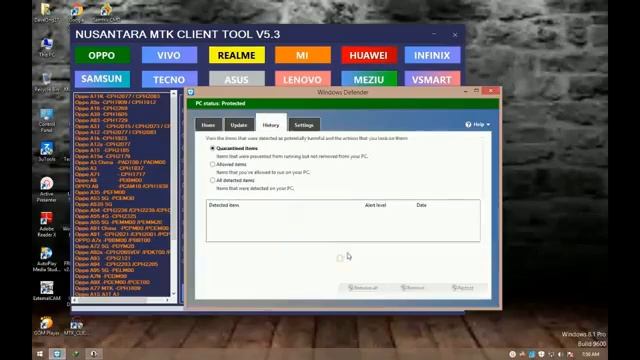Click the VIVO brand button
Screen dimensions: 640x360
pos(169,56)
